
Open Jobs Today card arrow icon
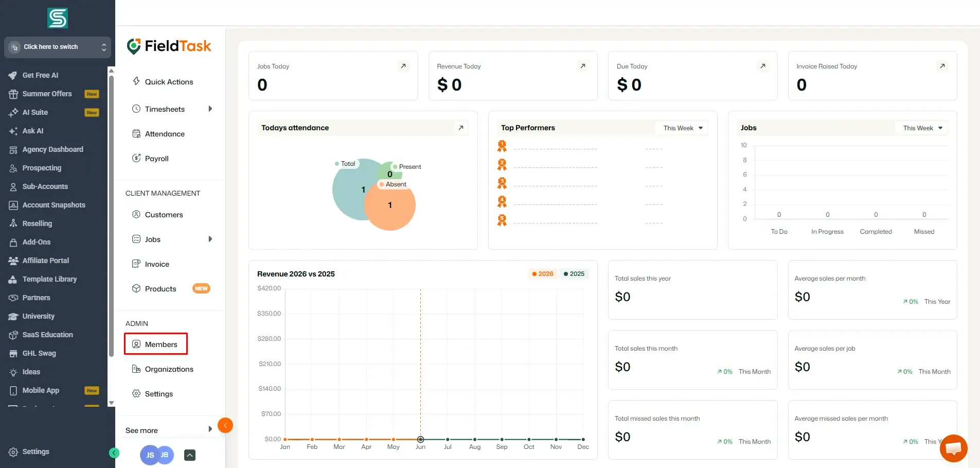coord(403,66)
